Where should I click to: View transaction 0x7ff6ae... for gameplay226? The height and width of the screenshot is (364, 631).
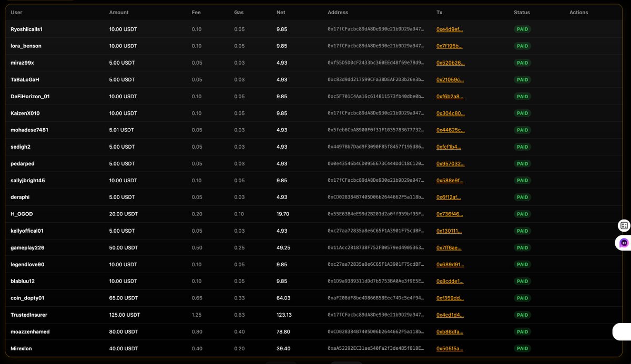pos(449,248)
